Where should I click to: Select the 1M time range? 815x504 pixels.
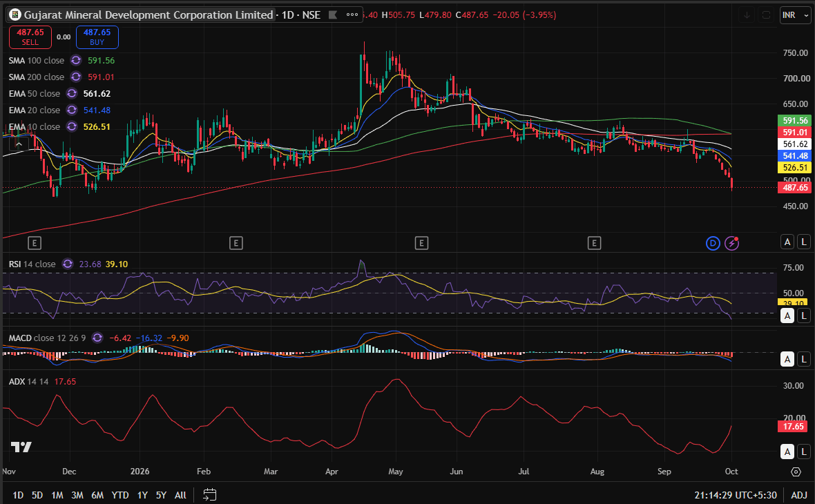tap(57, 495)
